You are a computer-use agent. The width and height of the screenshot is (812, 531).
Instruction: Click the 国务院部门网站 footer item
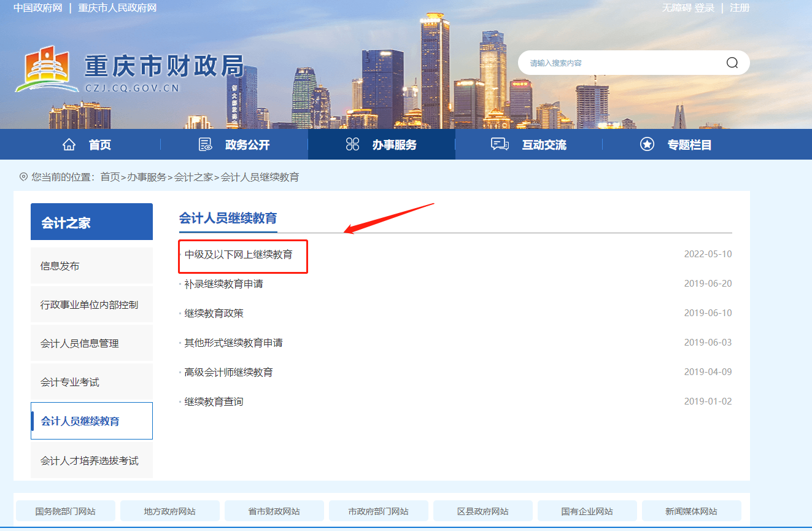pyautogui.click(x=65, y=510)
